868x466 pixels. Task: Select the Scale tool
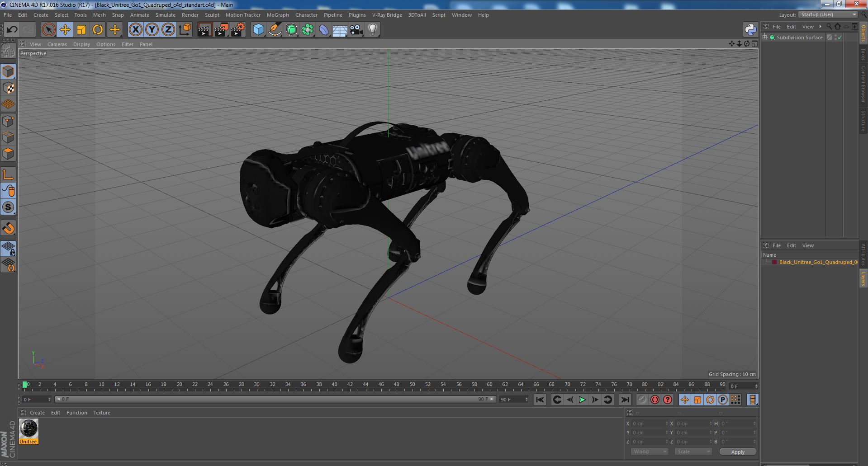81,30
